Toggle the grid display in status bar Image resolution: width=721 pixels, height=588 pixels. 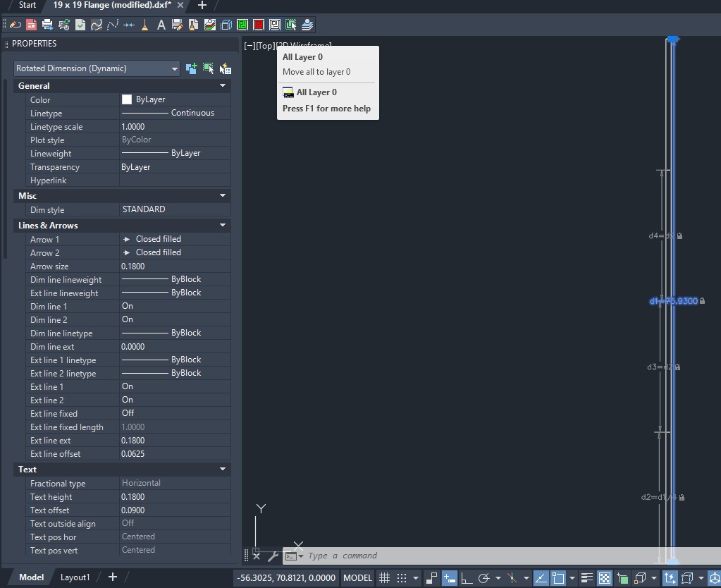pyautogui.click(x=386, y=577)
